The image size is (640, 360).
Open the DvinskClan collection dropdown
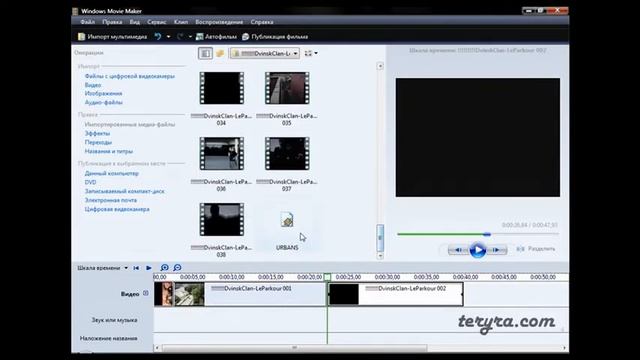(264, 53)
